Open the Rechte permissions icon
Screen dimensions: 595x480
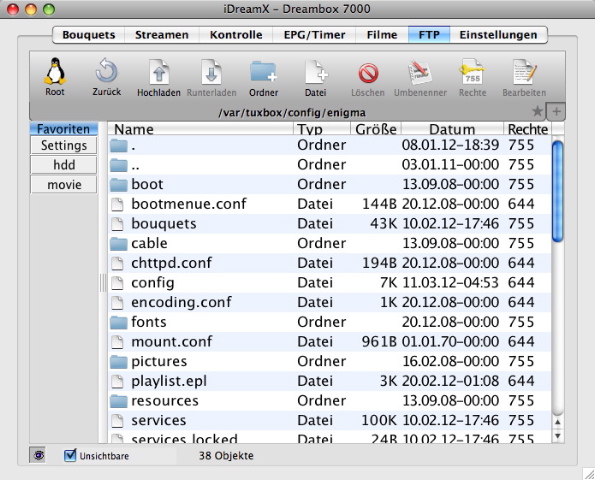click(472, 71)
